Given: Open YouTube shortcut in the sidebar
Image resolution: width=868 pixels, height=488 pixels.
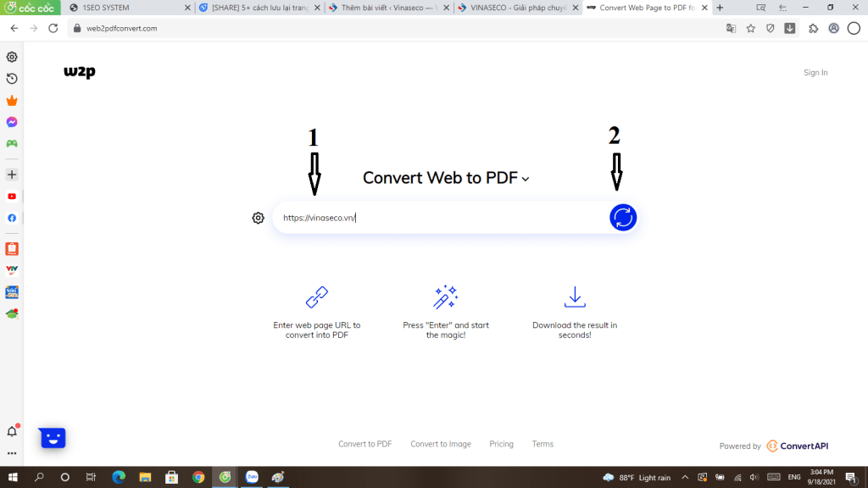Looking at the screenshot, I should tap(12, 197).
